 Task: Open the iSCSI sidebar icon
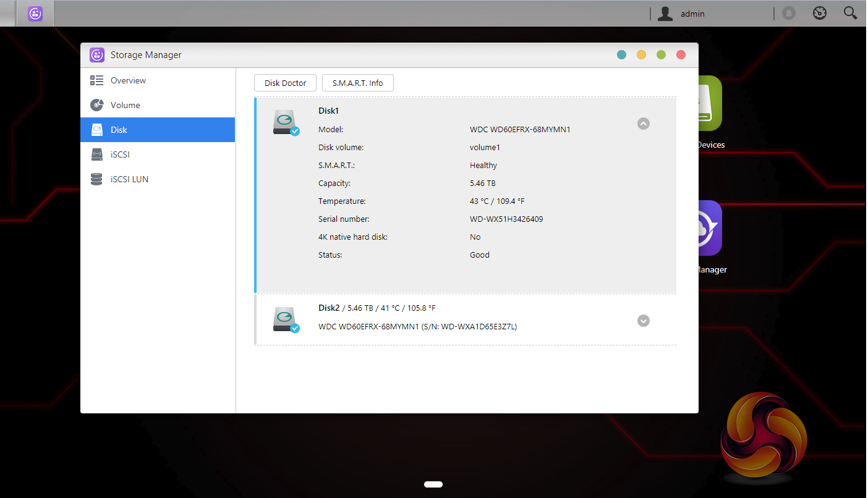point(96,154)
